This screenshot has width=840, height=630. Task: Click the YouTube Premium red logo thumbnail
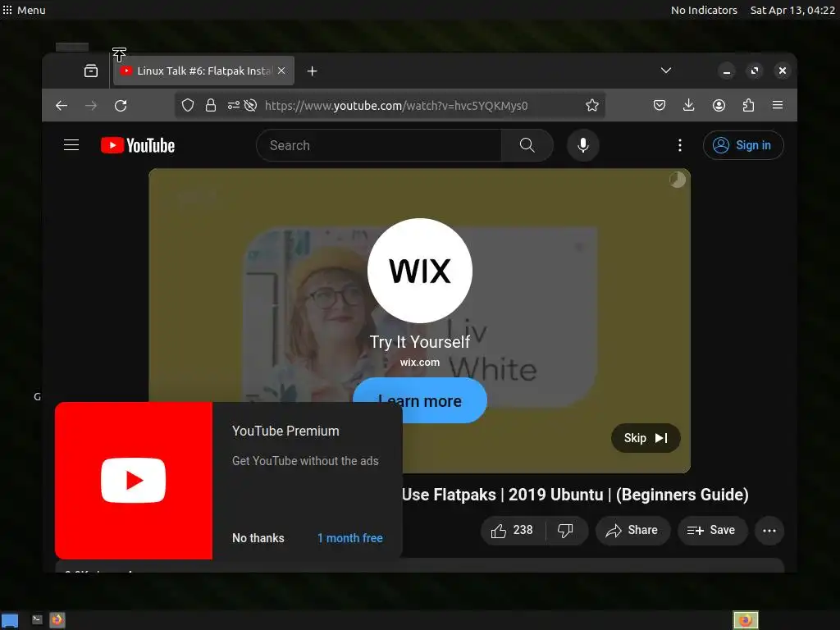(134, 481)
